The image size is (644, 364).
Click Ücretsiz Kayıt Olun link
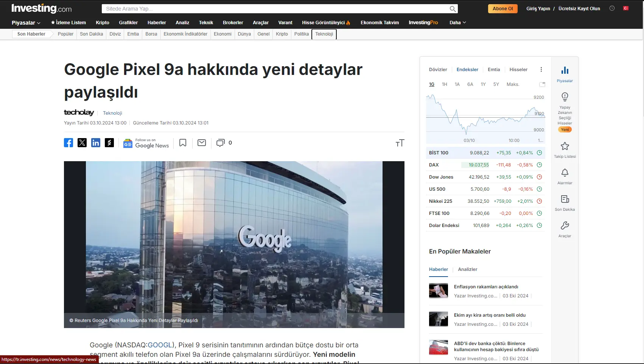tap(579, 9)
